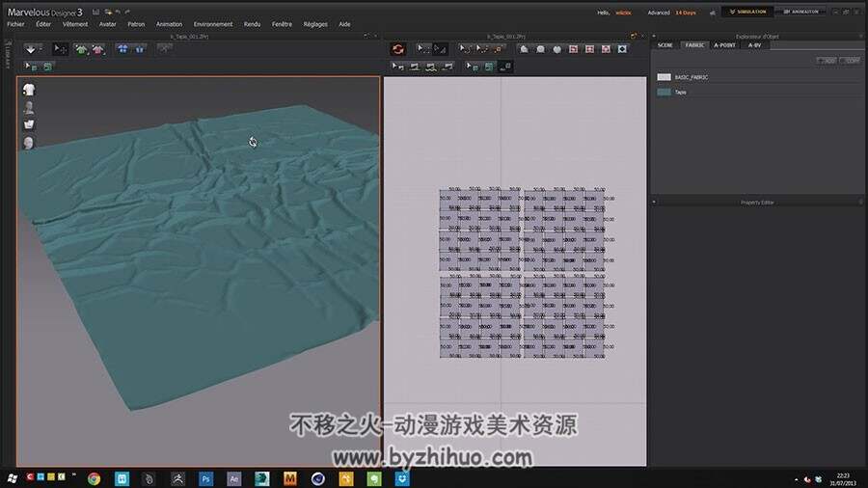Click the save icon in the title bar
868x488 pixels.
coord(95,12)
